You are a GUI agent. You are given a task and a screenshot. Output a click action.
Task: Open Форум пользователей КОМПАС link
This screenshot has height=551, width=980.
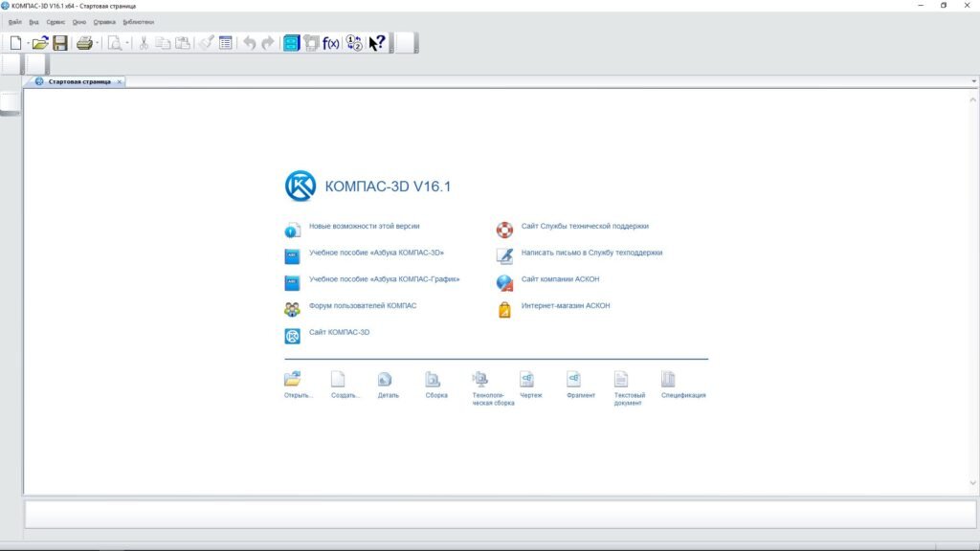coord(363,305)
